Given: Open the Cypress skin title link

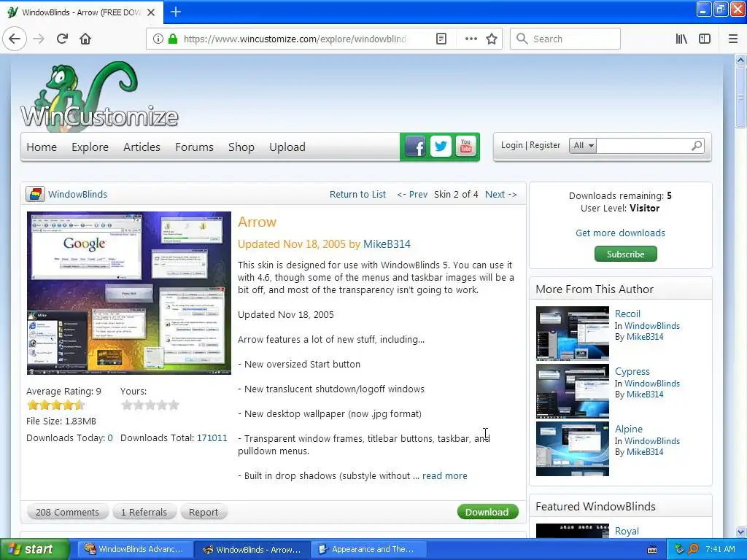Looking at the screenshot, I should coord(632,371).
